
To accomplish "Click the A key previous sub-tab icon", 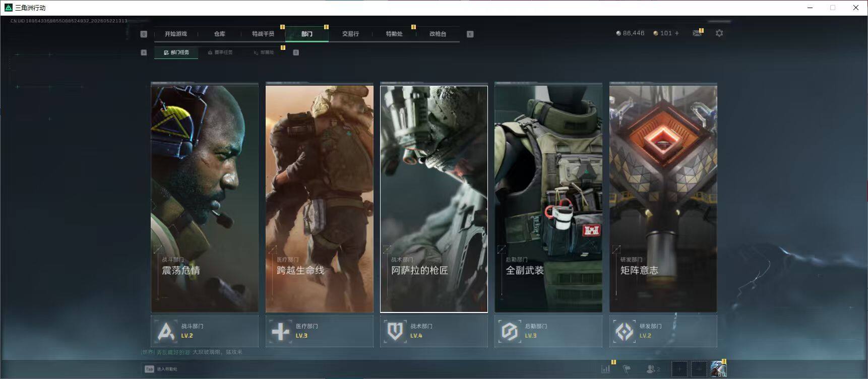I will tap(144, 52).
